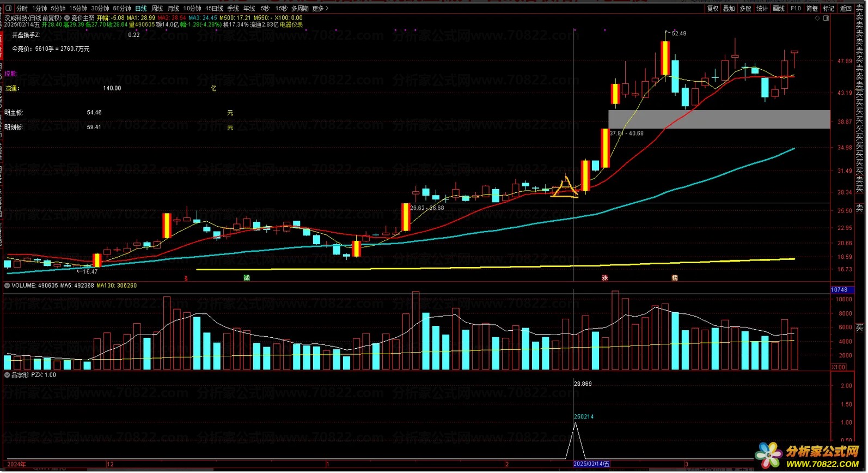Click the 52.49 high price label
Image resolution: width=868 pixels, height=473 pixels.
(x=679, y=33)
